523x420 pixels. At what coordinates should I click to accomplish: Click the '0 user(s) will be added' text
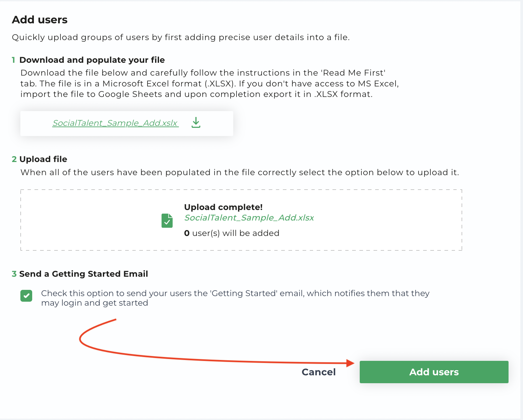tap(232, 233)
